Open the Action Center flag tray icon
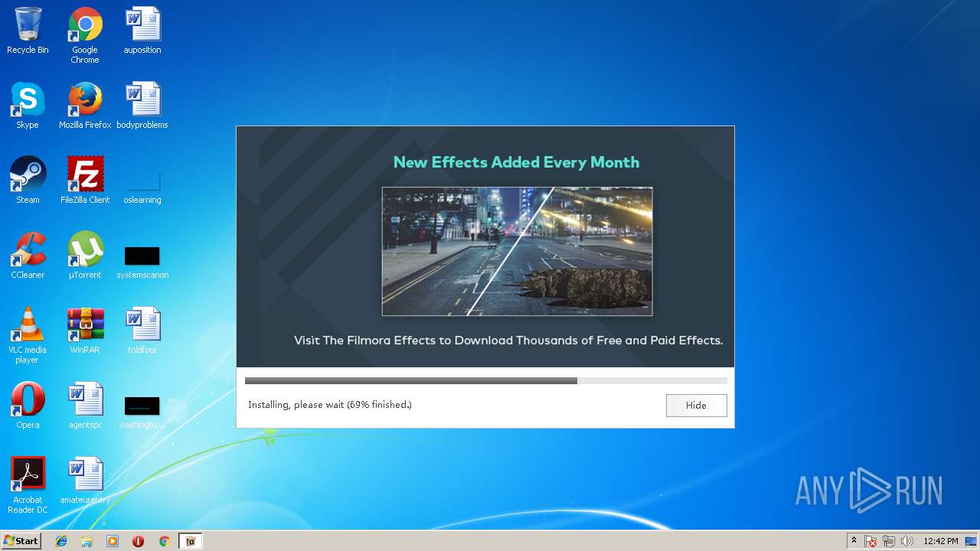This screenshot has height=551, width=980. [x=871, y=541]
